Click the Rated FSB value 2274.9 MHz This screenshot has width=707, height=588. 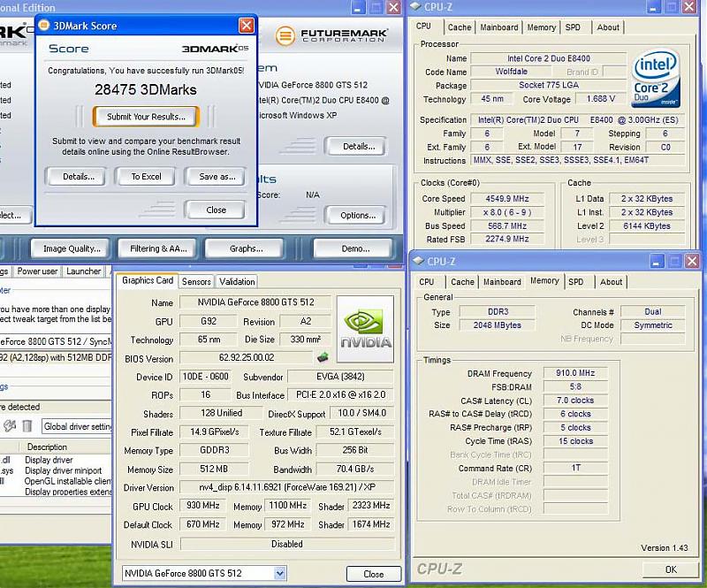click(x=506, y=239)
